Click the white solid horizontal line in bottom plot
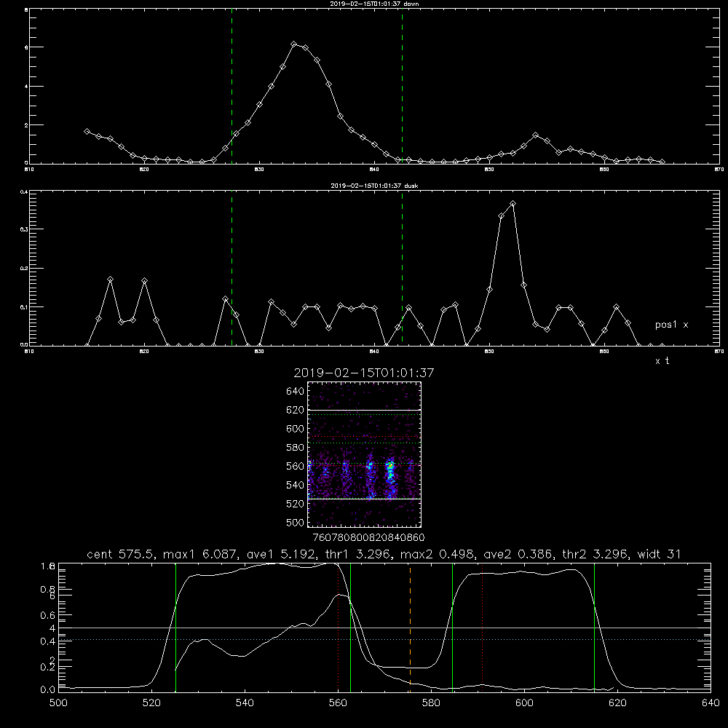 click(x=384, y=628)
